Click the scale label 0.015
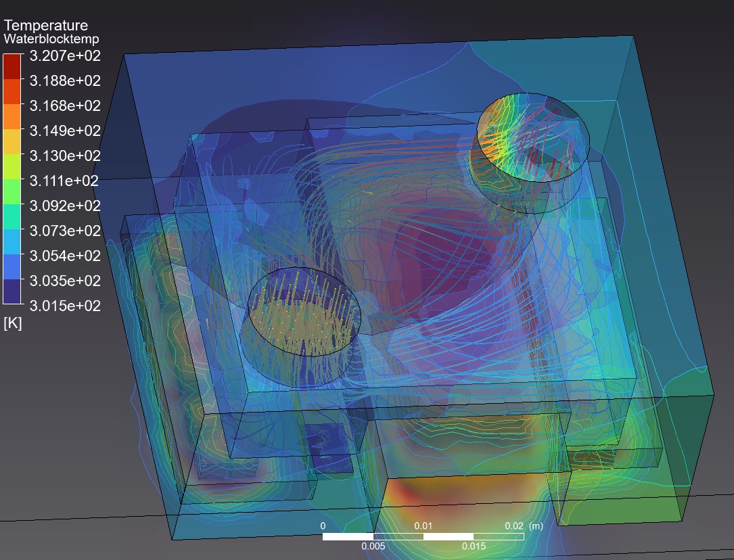734x560 pixels. tap(474, 546)
